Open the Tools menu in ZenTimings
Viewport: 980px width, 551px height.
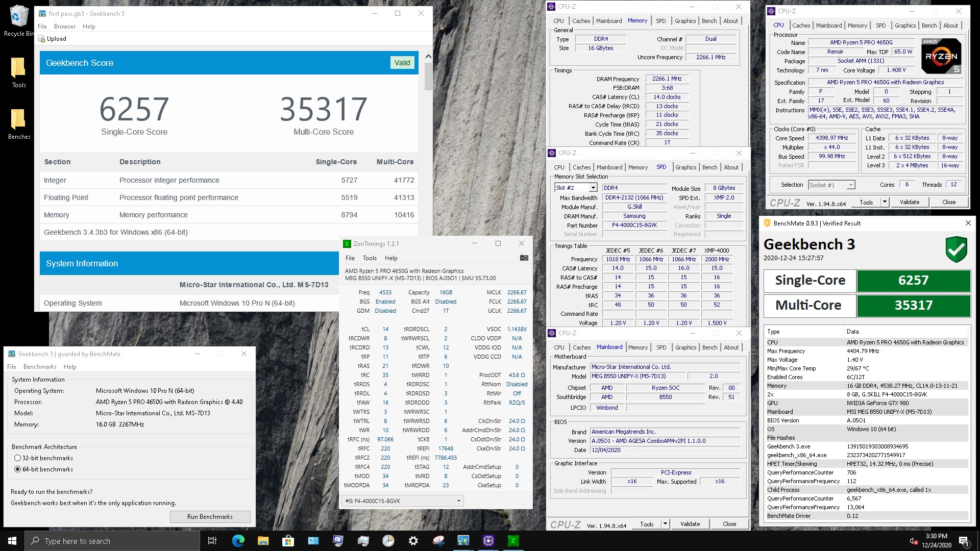pos(370,258)
